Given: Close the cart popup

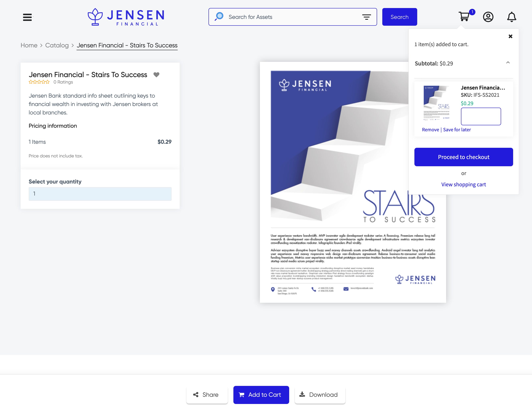Looking at the screenshot, I should [510, 36].
